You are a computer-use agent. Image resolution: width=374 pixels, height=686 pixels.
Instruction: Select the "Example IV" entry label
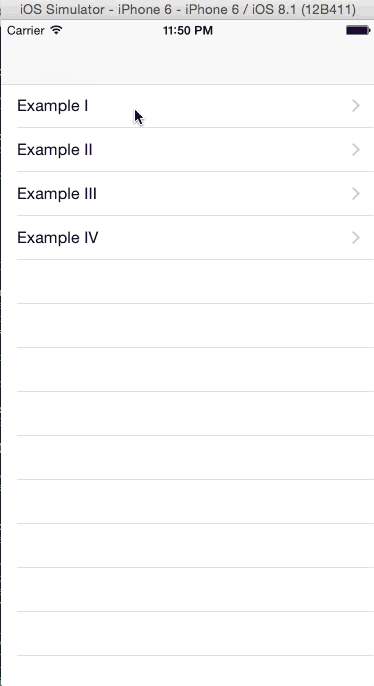58,238
